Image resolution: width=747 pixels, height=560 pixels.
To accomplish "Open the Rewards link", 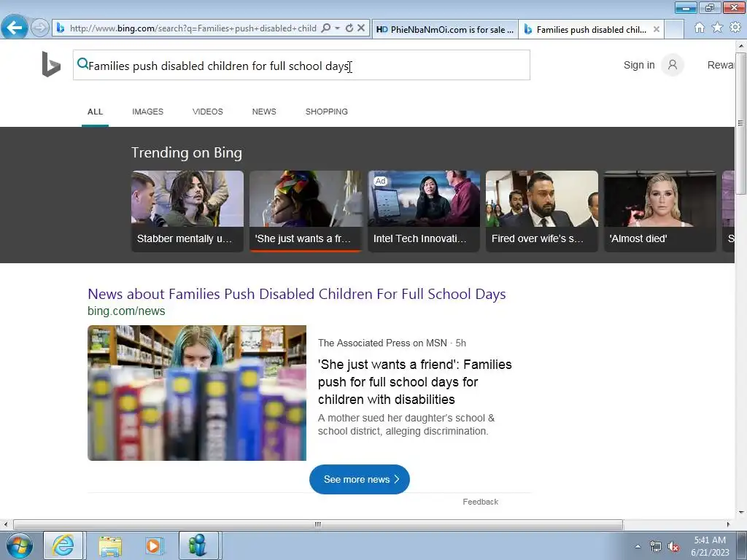I will pyautogui.click(x=720, y=65).
